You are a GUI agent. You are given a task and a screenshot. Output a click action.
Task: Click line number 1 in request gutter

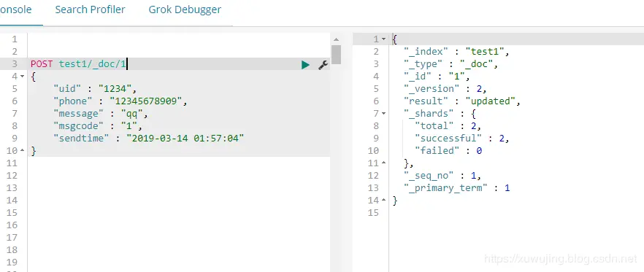pyautogui.click(x=15, y=39)
